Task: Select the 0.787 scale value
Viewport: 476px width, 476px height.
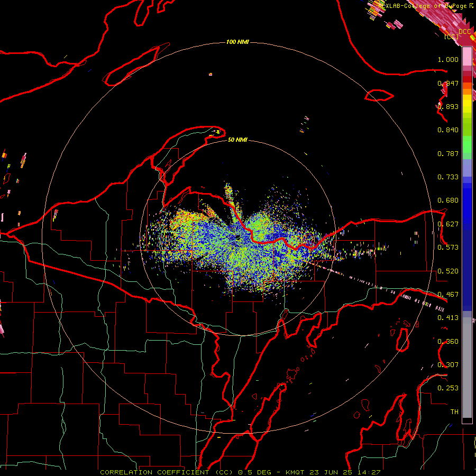Action: [448, 153]
